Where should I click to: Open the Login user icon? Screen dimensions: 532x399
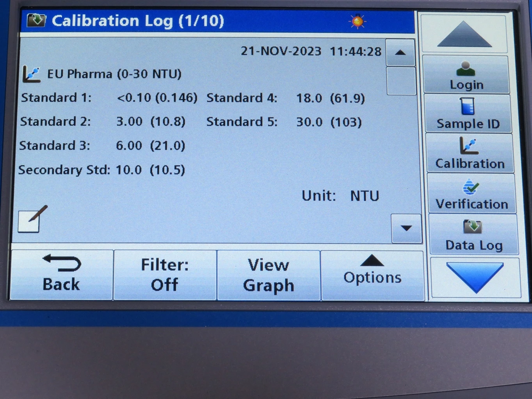(466, 69)
